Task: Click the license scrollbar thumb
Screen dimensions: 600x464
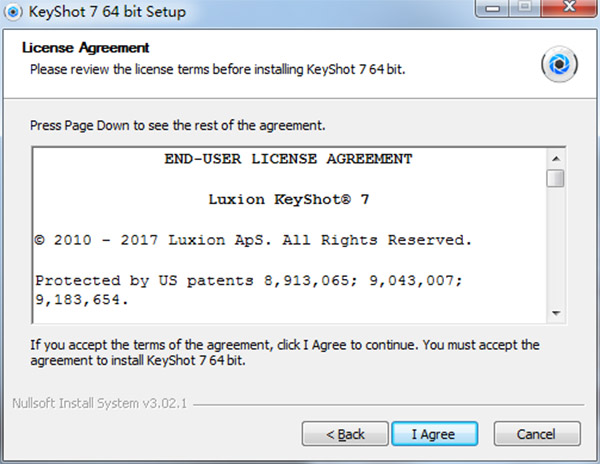Action: tap(555, 178)
